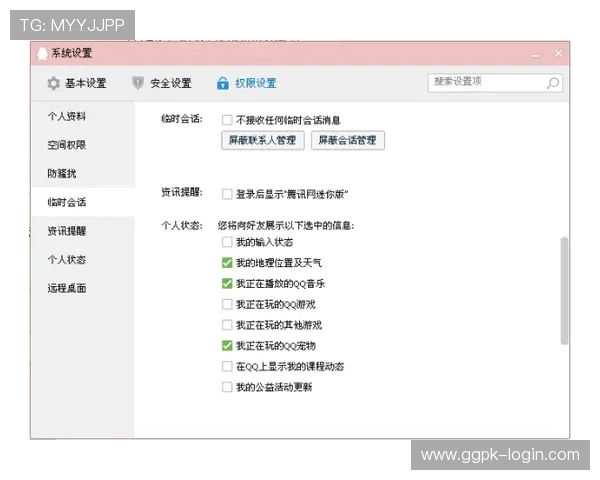Choose 远程桌面 in the sidebar
The height and width of the screenshot is (480, 600).
(x=67, y=288)
